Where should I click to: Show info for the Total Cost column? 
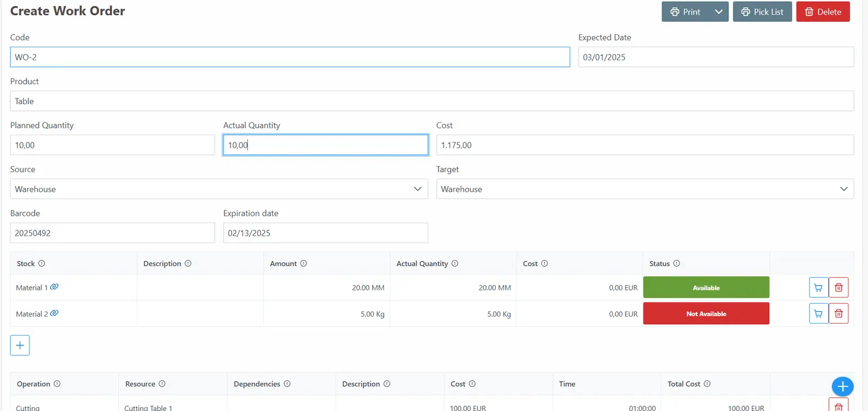point(707,384)
